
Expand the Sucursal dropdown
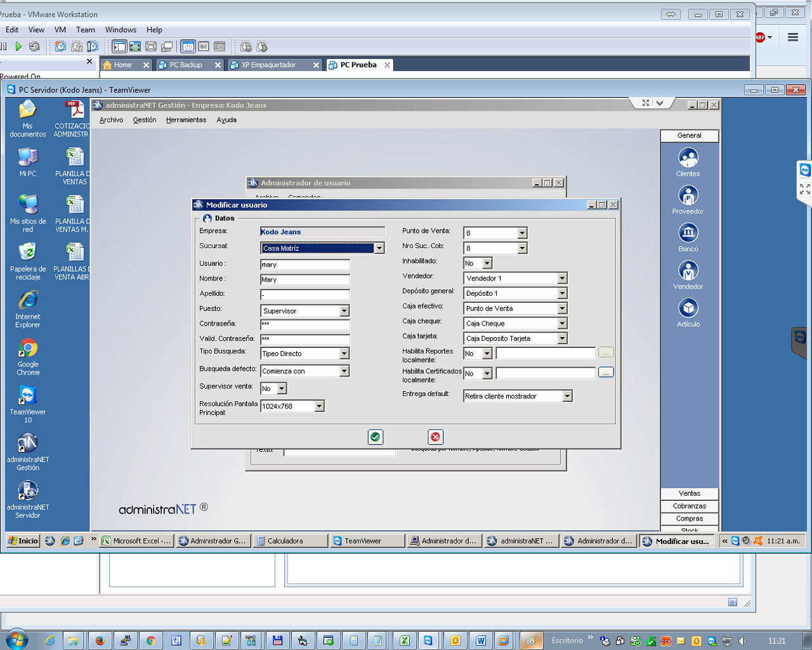379,248
